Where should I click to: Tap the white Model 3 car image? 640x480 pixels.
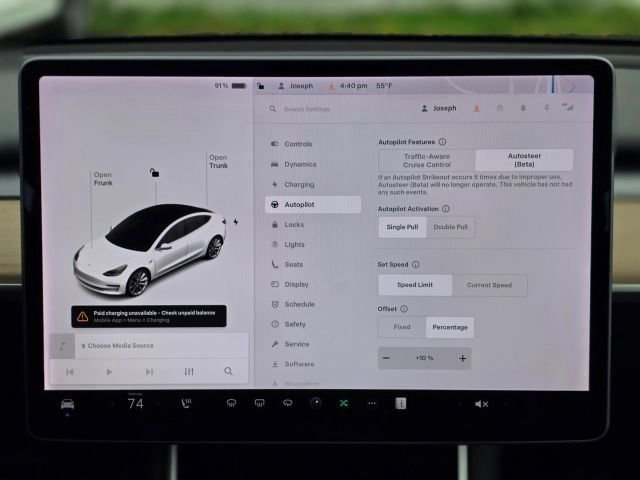point(149,249)
